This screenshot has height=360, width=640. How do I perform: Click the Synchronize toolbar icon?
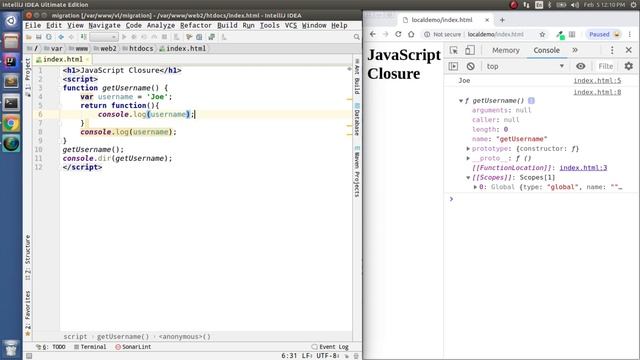pyautogui.click(x=49, y=37)
